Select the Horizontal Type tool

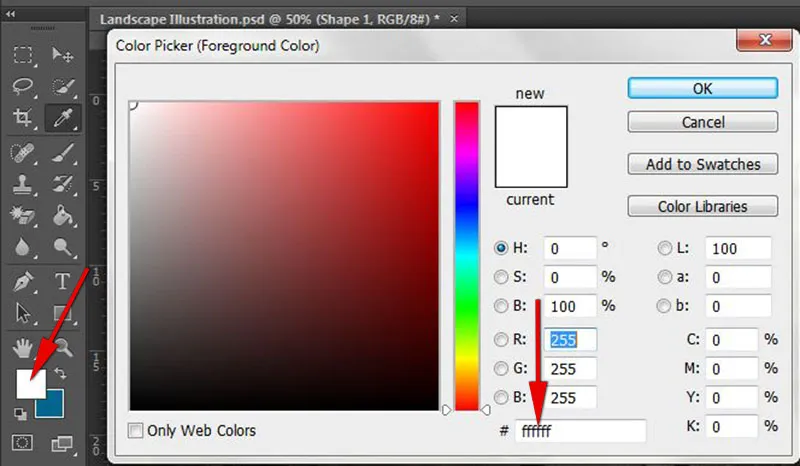pos(63,281)
